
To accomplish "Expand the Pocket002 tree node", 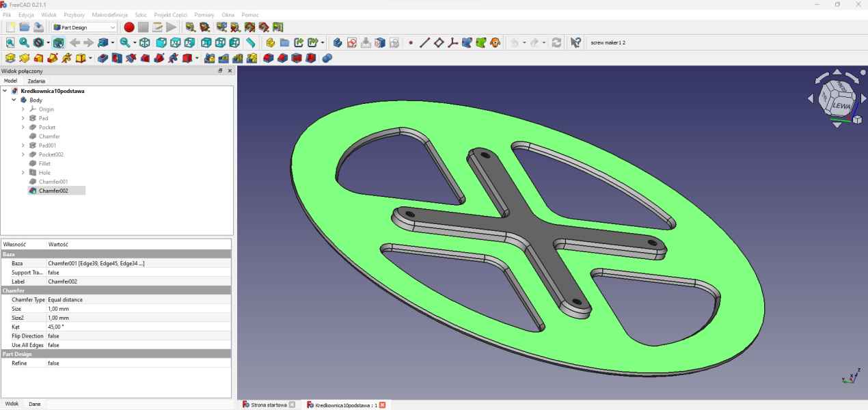I will point(23,154).
